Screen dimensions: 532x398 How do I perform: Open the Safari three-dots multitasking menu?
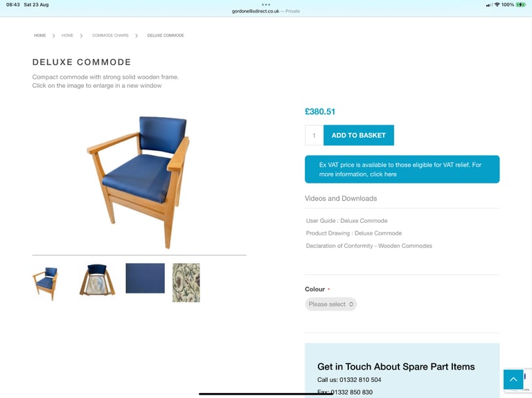pos(266,5)
